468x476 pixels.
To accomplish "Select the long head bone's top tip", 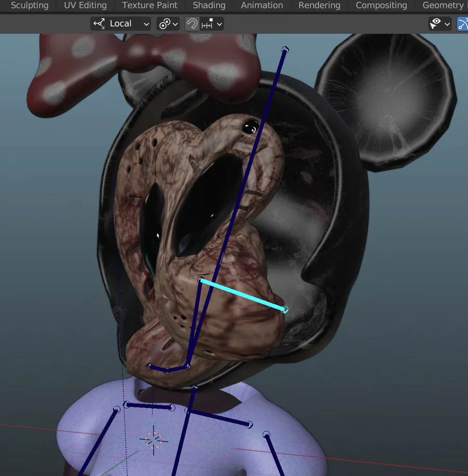I will [x=285, y=49].
